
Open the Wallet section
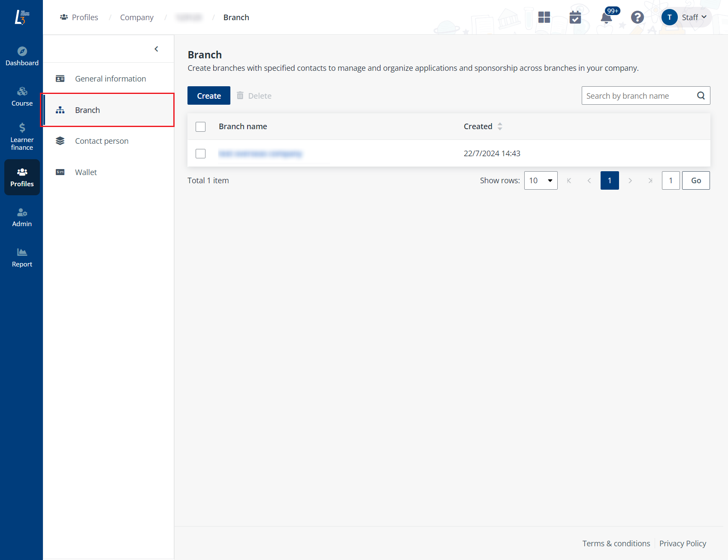(85, 172)
